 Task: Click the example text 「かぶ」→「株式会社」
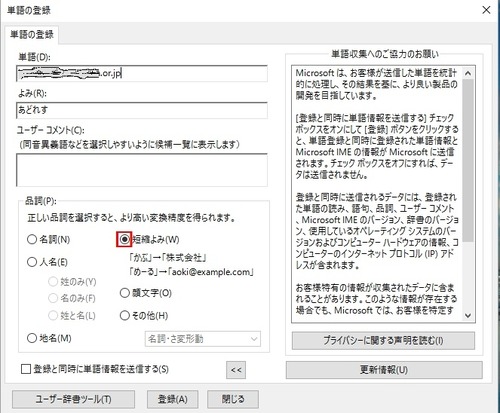coord(168,257)
